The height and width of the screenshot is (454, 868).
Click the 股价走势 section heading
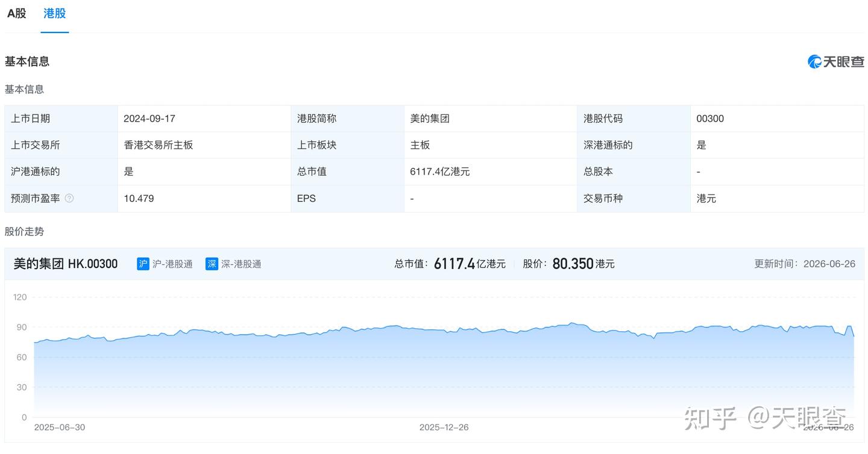click(x=25, y=232)
